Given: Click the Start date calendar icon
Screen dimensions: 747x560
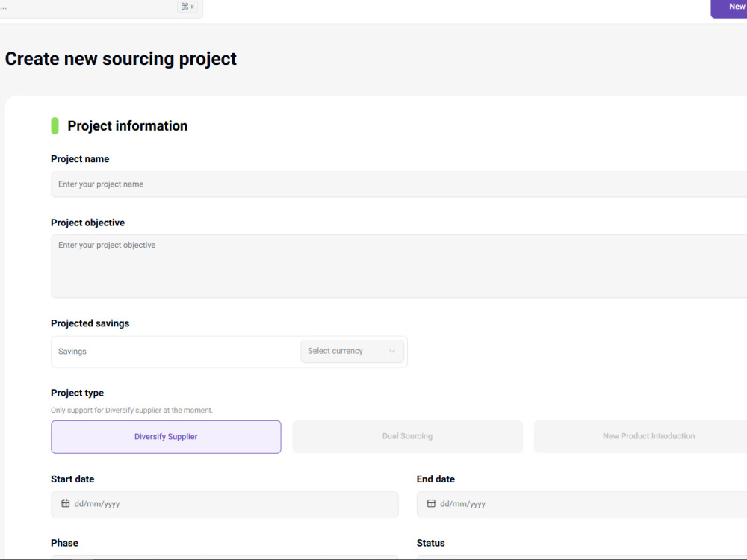Looking at the screenshot, I should (x=65, y=503).
